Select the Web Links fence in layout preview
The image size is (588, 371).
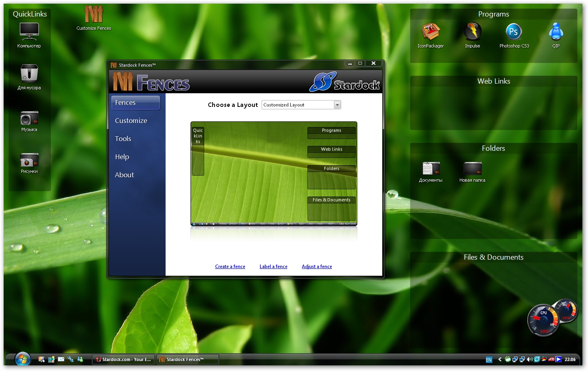pyautogui.click(x=332, y=152)
